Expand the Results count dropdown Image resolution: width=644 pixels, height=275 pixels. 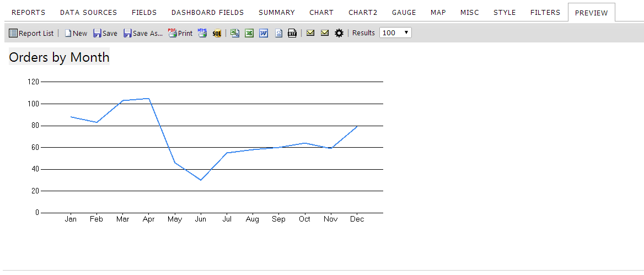[x=395, y=33]
